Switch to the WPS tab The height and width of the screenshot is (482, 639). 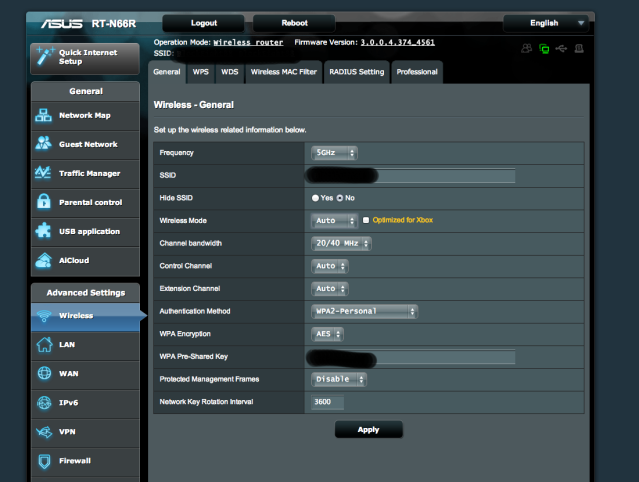pyautogui.click(x=201, y=72)
